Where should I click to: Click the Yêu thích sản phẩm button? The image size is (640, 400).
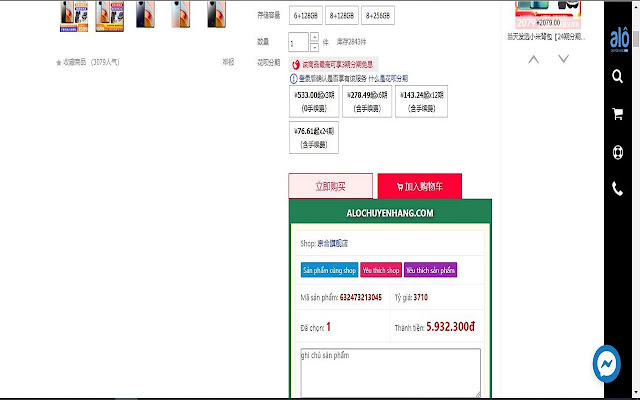pyautogui.click(x=430, y=270)
